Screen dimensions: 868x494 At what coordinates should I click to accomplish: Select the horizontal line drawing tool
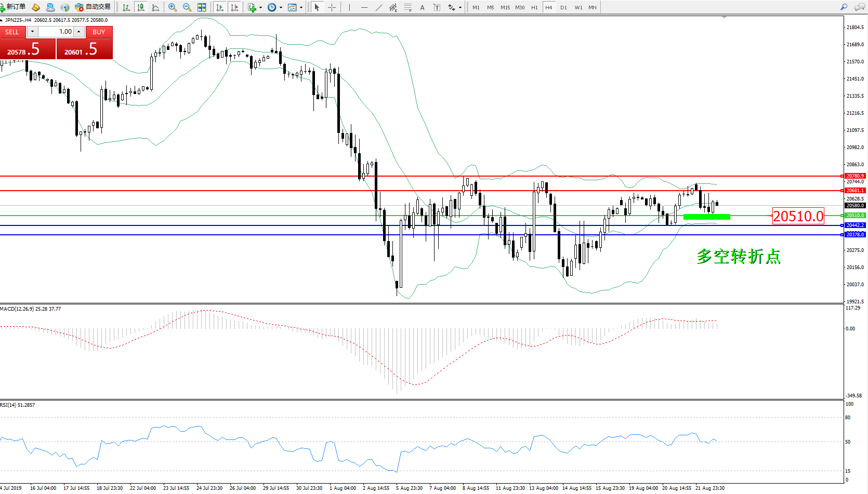click(364, 7)
